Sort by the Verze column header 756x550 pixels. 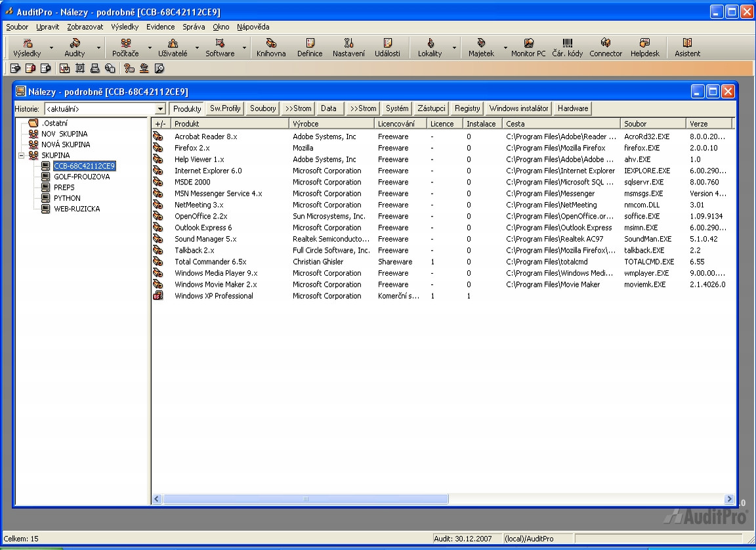(x=708, y=124)
